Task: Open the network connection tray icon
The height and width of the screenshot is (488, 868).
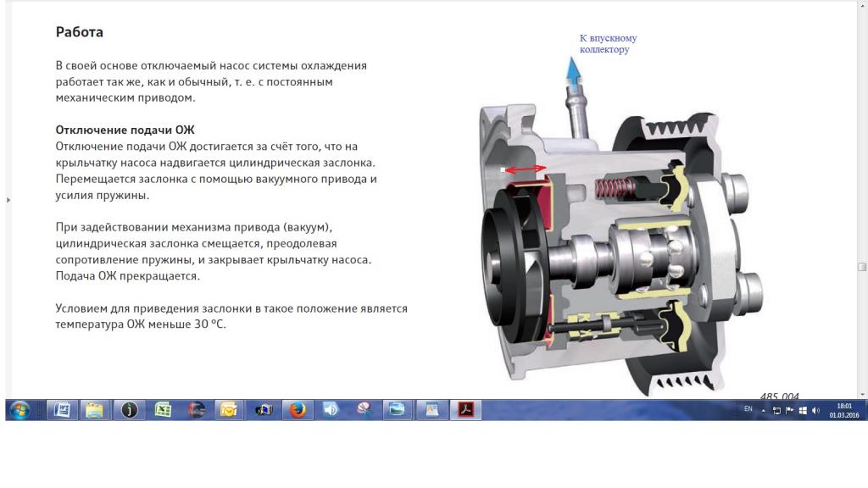Action: pos(776,411)
